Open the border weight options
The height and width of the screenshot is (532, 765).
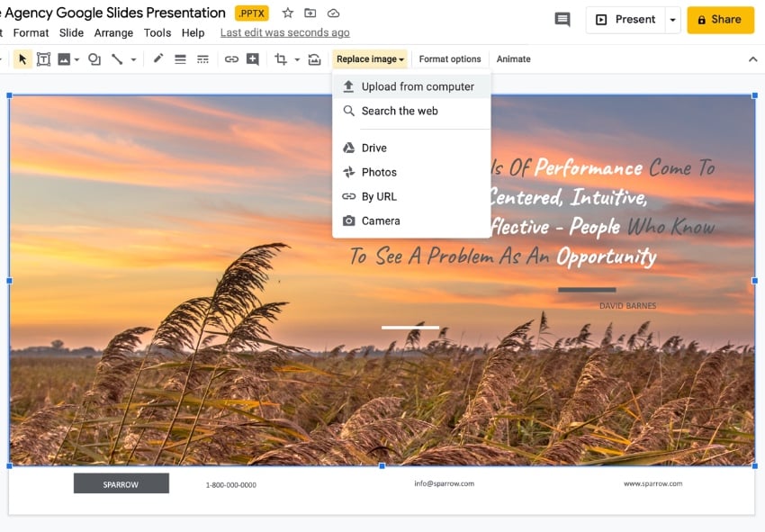(x=180, y=59)
